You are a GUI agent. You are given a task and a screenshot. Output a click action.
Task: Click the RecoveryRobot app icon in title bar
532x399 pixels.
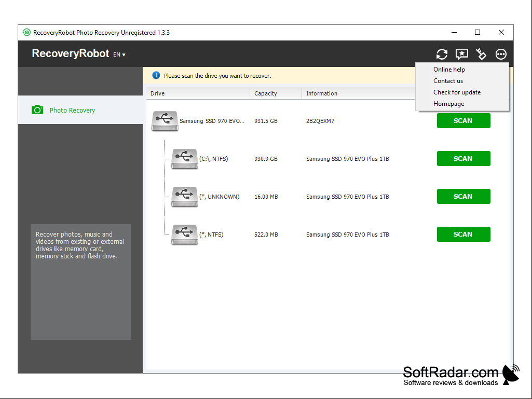(x=26, y=33)
